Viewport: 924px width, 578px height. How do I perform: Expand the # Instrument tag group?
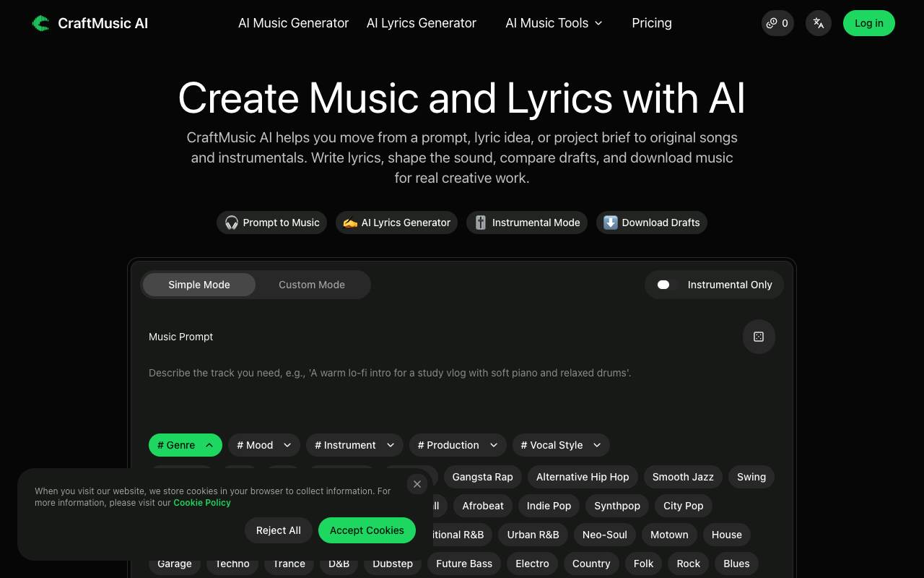point(354,445)
